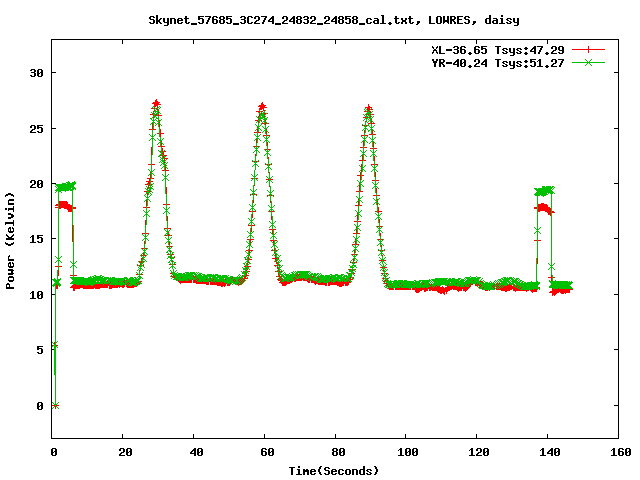This screenshot has width=640, height=480.
Task: Click the green line sample in the legend
Action: 589,62
